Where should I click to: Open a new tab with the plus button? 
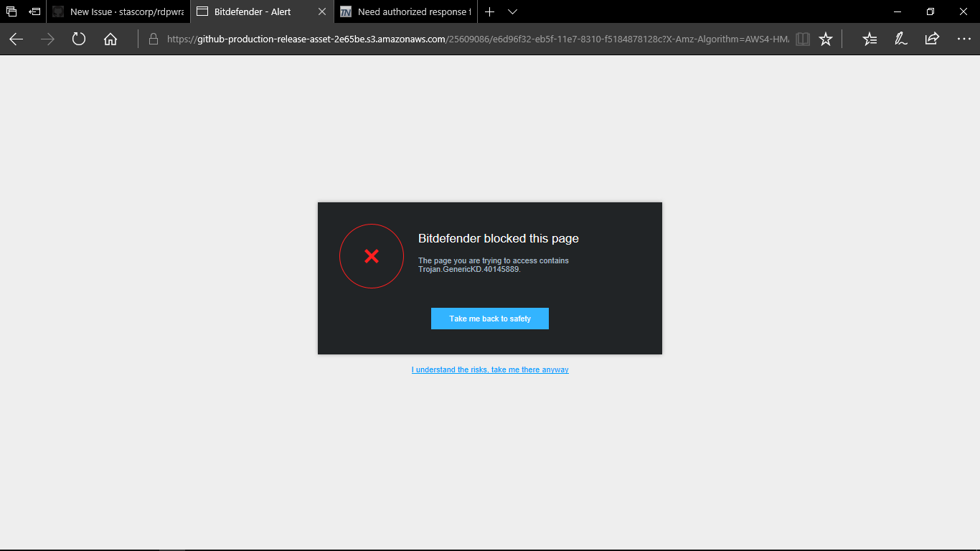(x=489, y=11)
